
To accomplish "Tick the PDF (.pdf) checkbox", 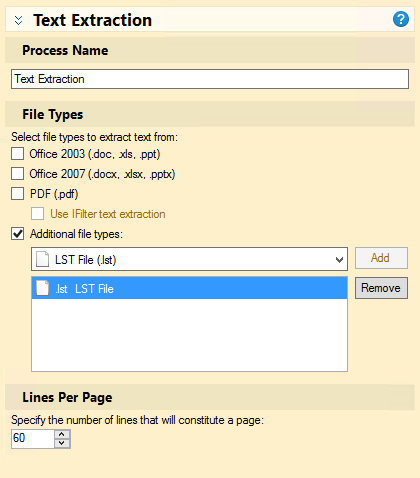I will 18,193.
